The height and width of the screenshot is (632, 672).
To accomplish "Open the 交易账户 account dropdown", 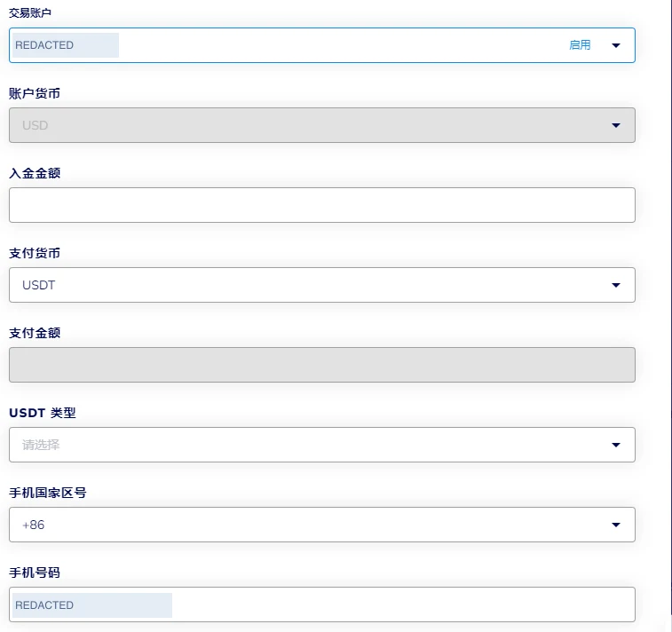I will coord(322,45).
